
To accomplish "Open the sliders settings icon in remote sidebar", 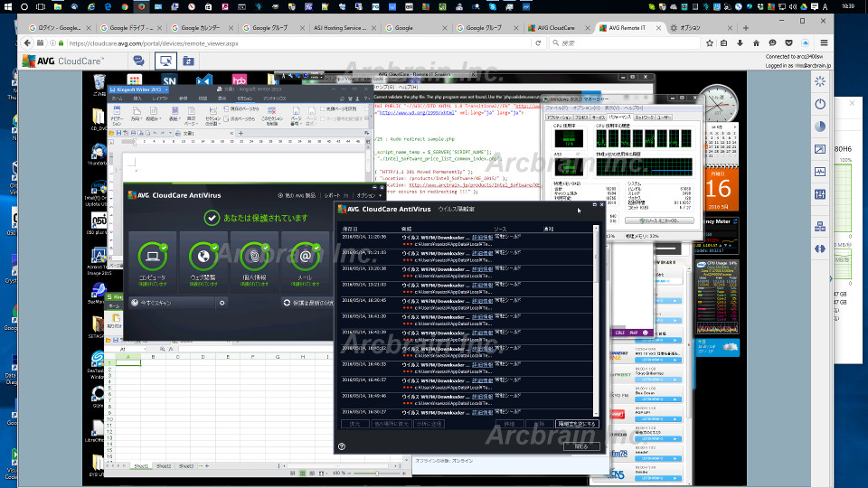I will tap(820, 194).
